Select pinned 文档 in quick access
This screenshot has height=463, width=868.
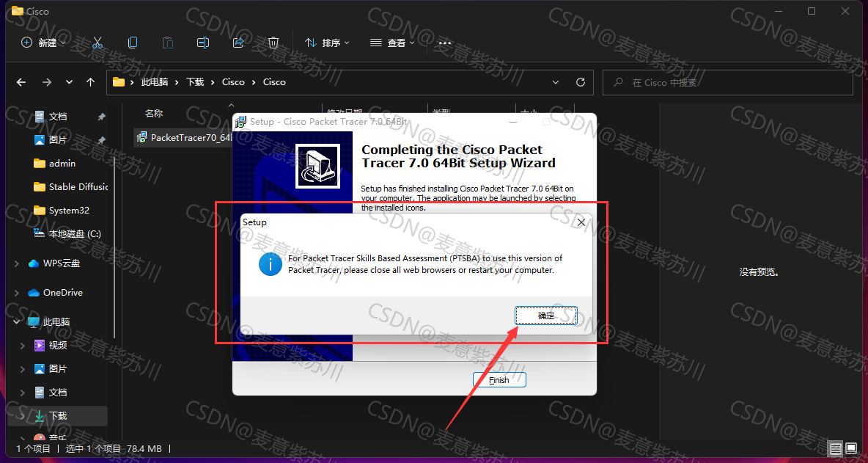click(58, 117)
